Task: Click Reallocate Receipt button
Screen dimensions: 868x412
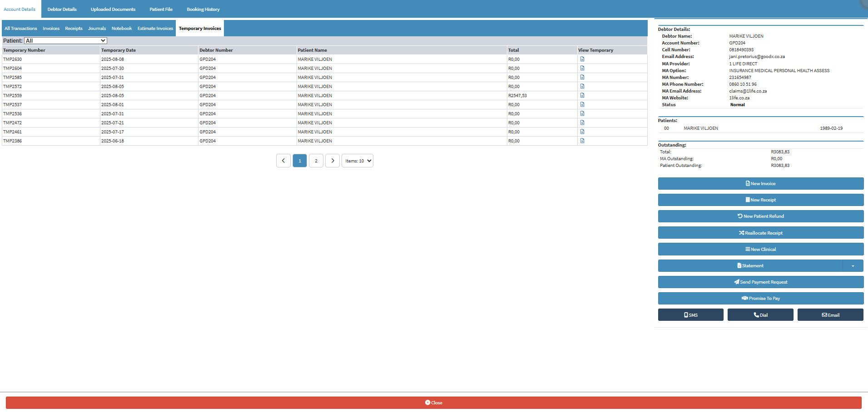Action: pos(761,233)
